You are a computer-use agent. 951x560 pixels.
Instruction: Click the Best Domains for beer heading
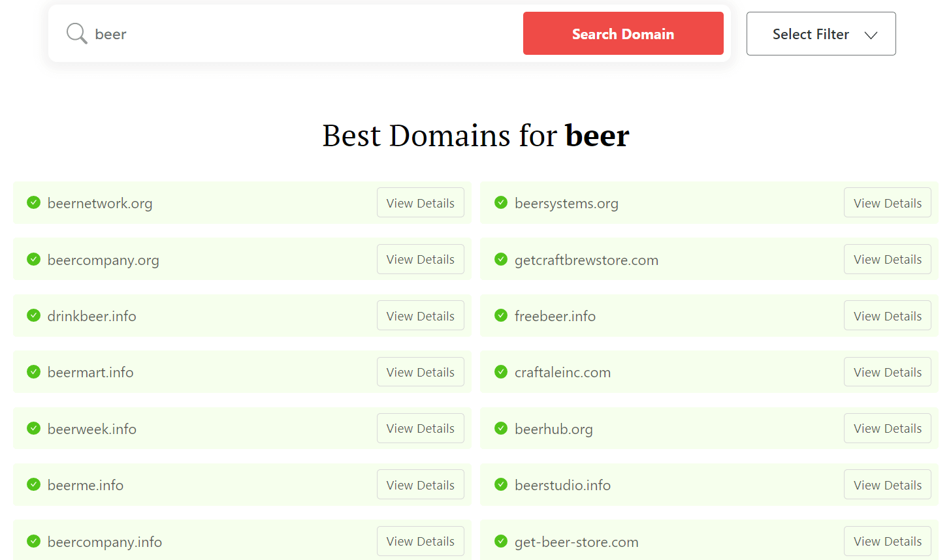pos(475,136)
